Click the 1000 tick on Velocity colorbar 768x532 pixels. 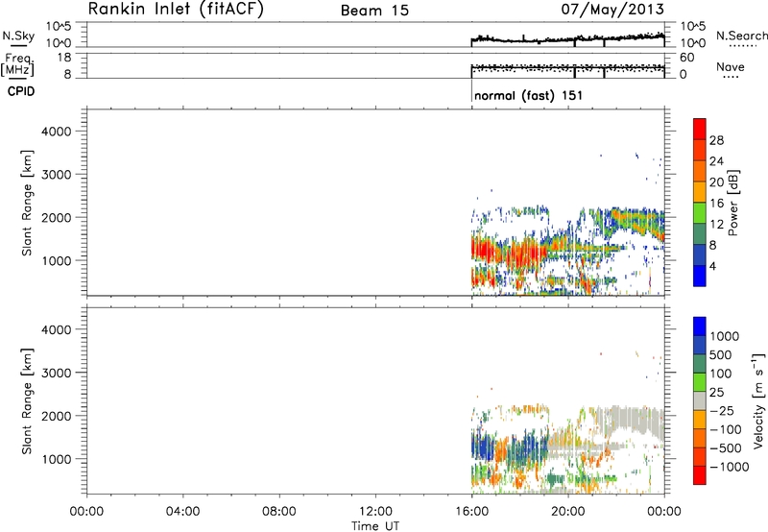(x=725, y=336)
